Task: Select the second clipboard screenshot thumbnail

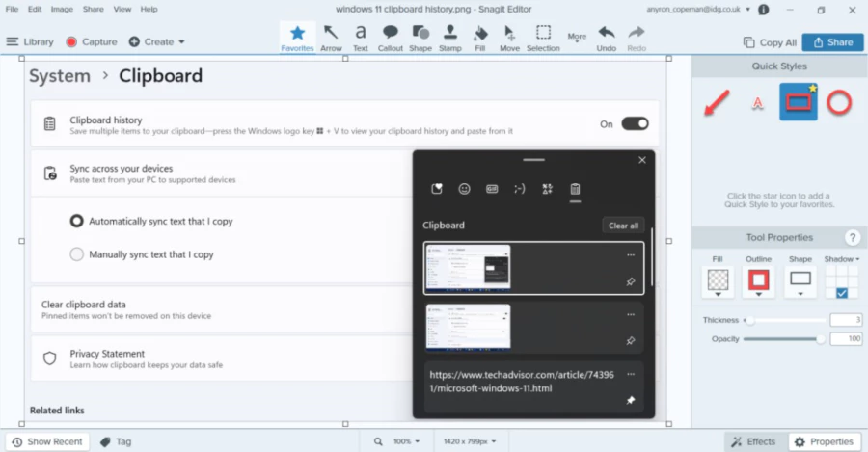Action: click(x=468, y=328)
